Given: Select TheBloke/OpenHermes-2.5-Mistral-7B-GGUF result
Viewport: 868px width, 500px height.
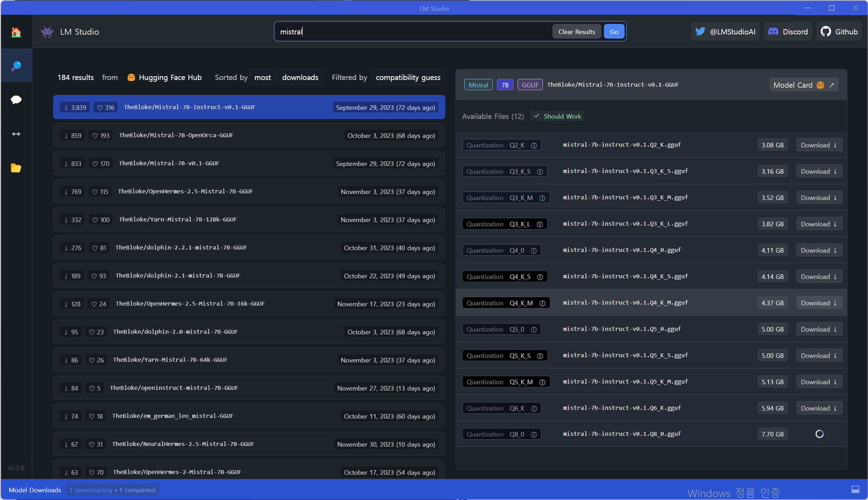Looking at the screenshot, I should pos(249,191).
